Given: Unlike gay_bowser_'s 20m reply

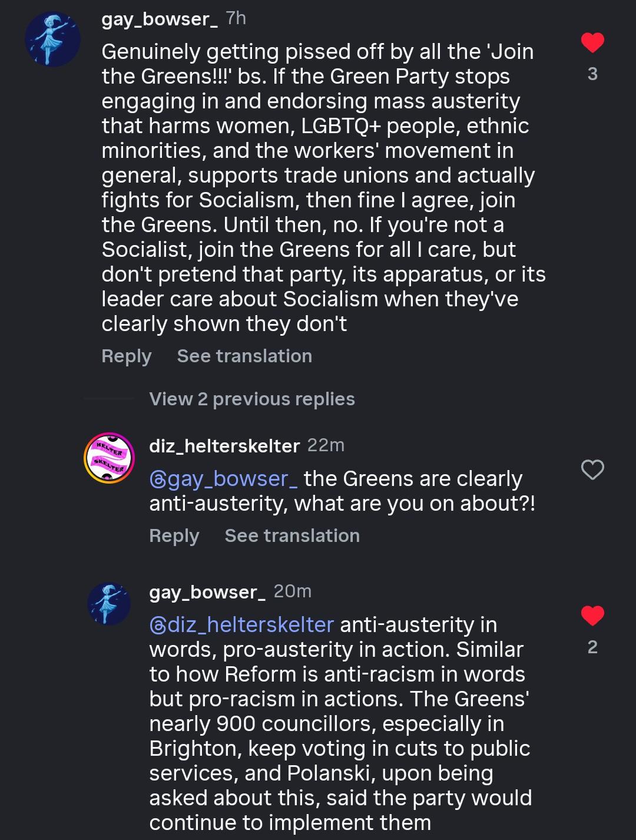Looking at the screenshot, I should pos(592,616).
